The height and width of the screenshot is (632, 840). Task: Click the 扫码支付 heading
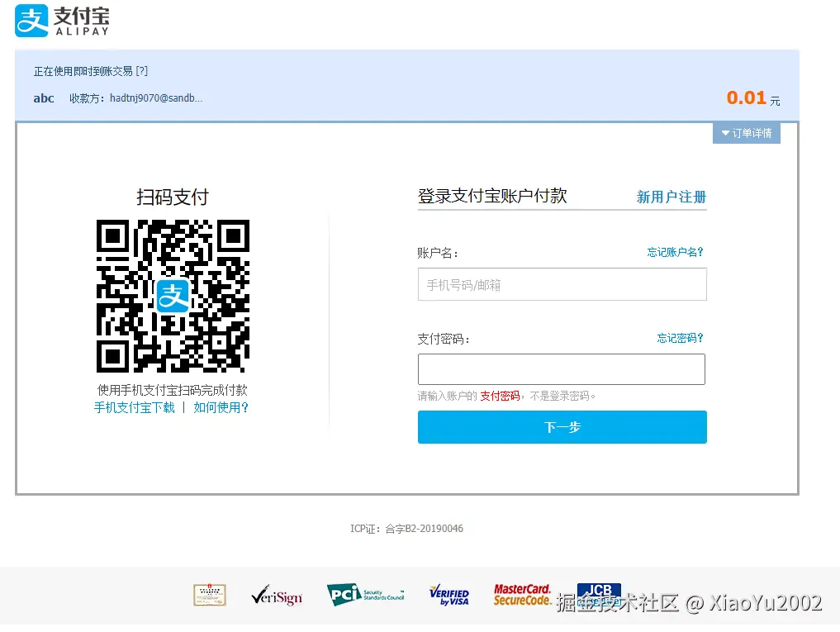click(173, 197)
